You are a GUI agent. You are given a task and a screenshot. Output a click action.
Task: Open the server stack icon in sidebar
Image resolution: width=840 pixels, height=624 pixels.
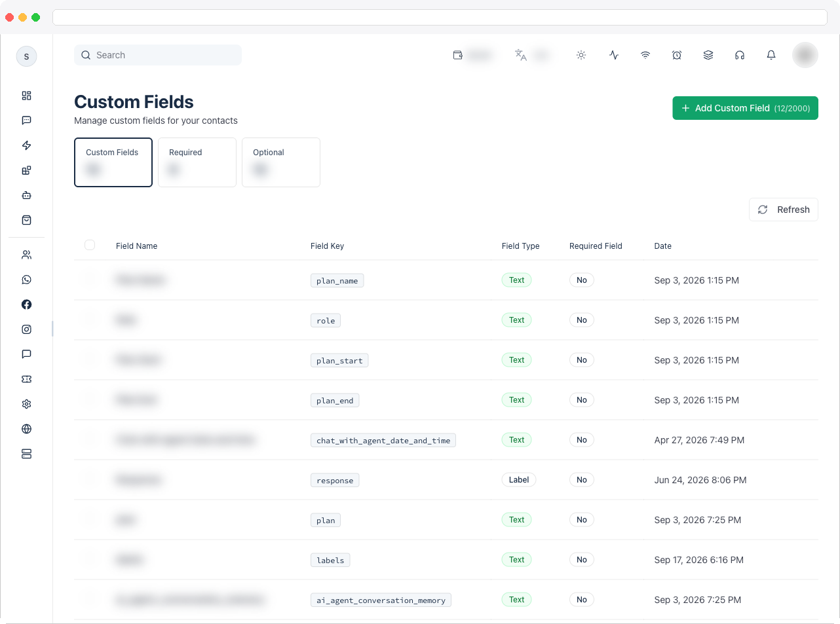[x=26, y=454]
